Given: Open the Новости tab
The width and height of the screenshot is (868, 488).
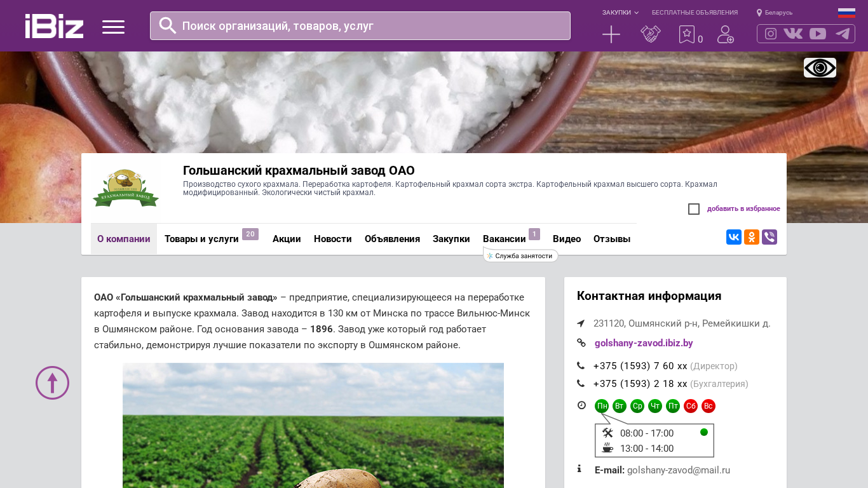Looking at the screenshot, I should pyautogui.click(x=333, y=239).
